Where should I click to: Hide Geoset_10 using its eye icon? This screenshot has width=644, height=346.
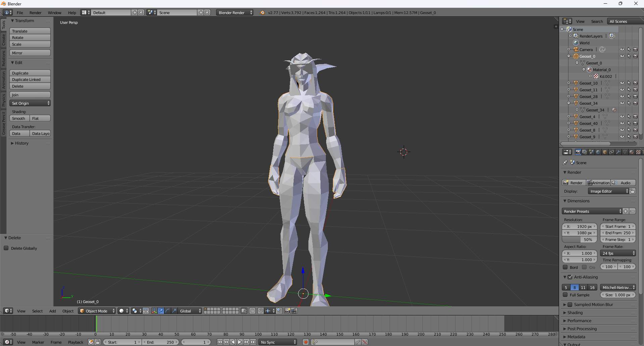coord(622,83)
